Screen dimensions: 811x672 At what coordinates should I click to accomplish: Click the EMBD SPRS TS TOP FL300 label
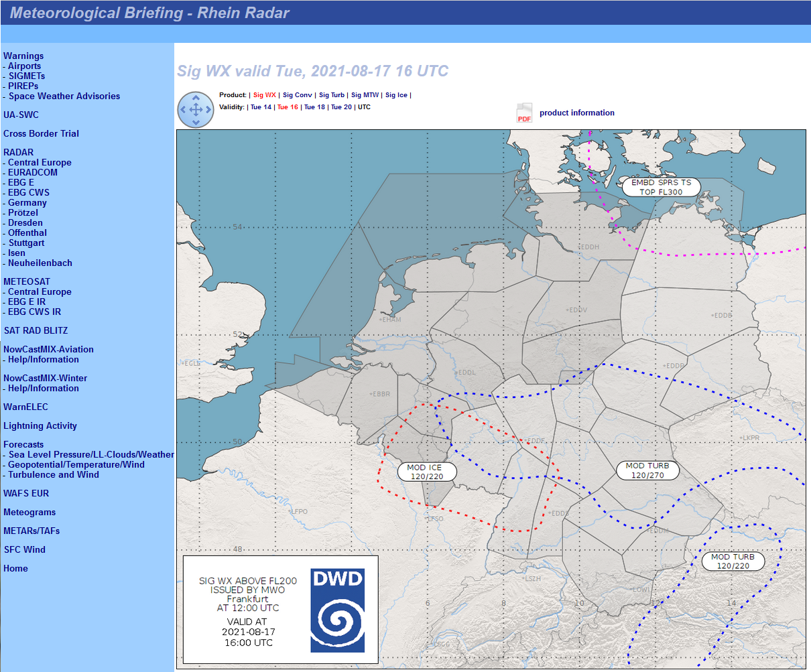[x=661, y=187]
